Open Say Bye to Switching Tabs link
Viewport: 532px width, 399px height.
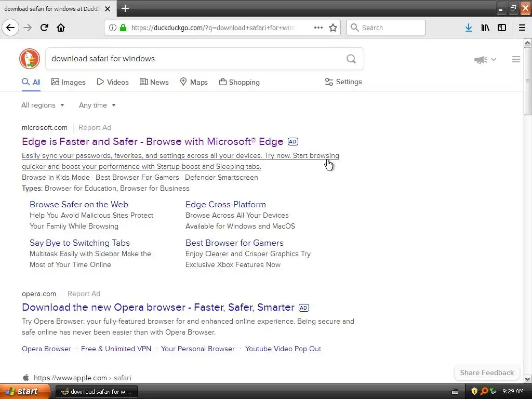coord(79,243)
